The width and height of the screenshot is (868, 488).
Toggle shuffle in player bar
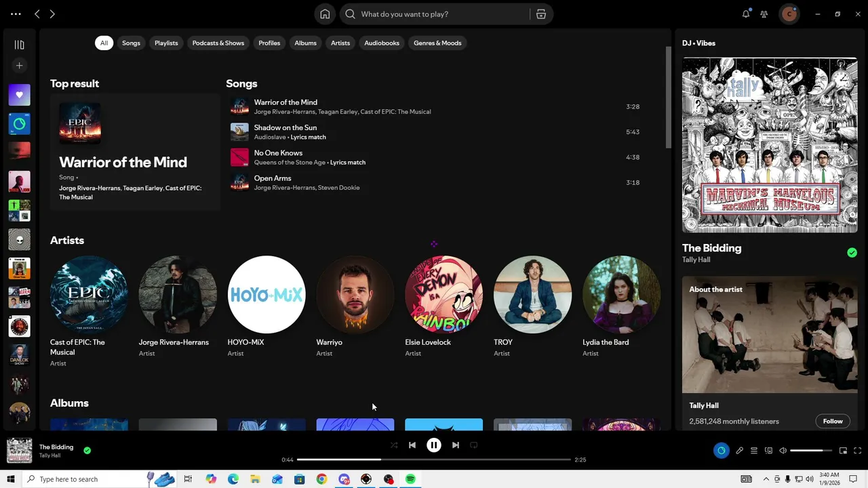pyautogui.click(x=394, y=445)
